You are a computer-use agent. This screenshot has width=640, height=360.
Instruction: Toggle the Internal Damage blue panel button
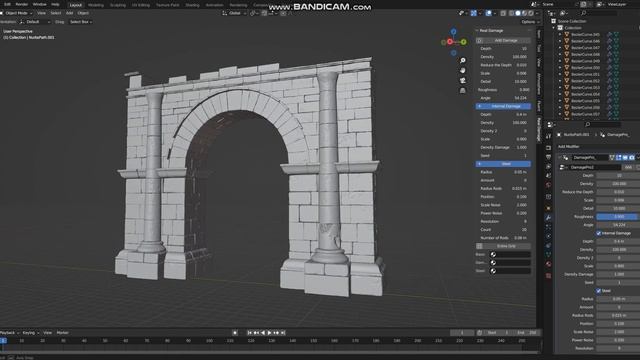coord(503,106)
